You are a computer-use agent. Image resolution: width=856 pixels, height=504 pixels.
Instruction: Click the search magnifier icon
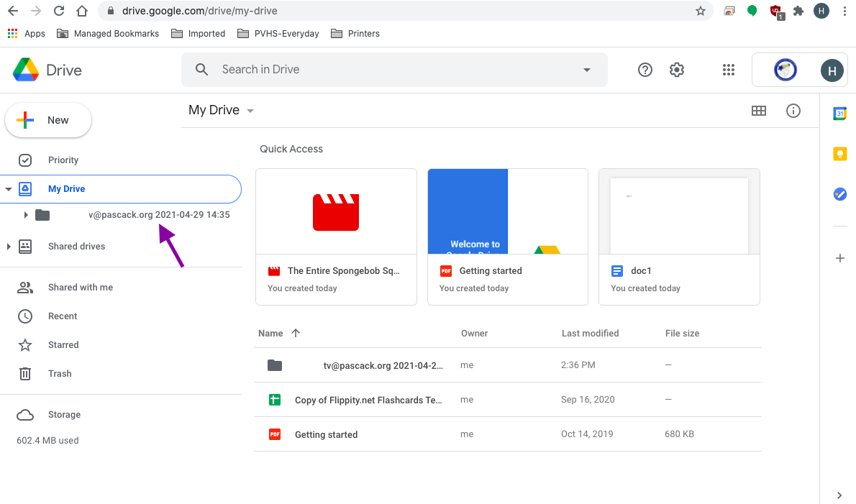(x=201, y=69)
